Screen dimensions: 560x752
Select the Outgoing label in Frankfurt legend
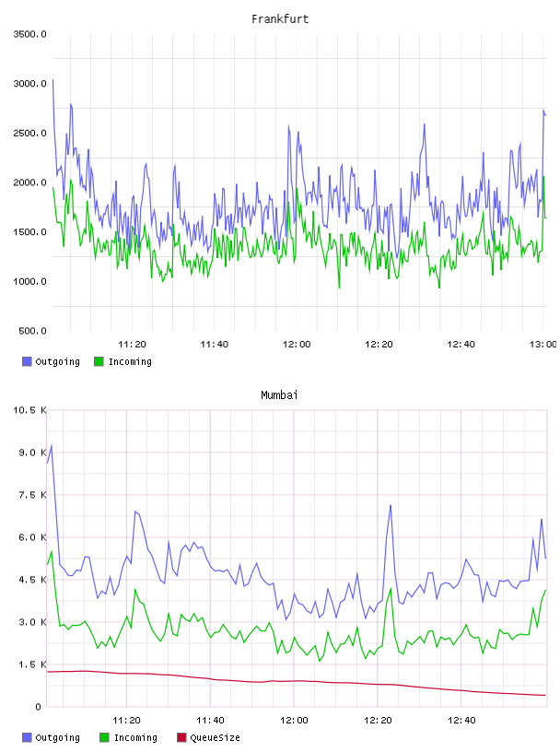tap(57, 361)
